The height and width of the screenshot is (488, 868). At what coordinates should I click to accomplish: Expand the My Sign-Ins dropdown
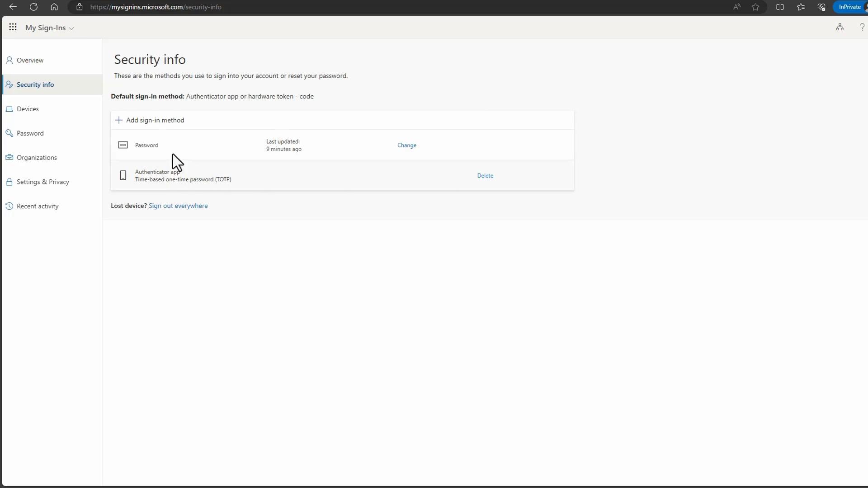pyautogui.click(x=50, y=28)
